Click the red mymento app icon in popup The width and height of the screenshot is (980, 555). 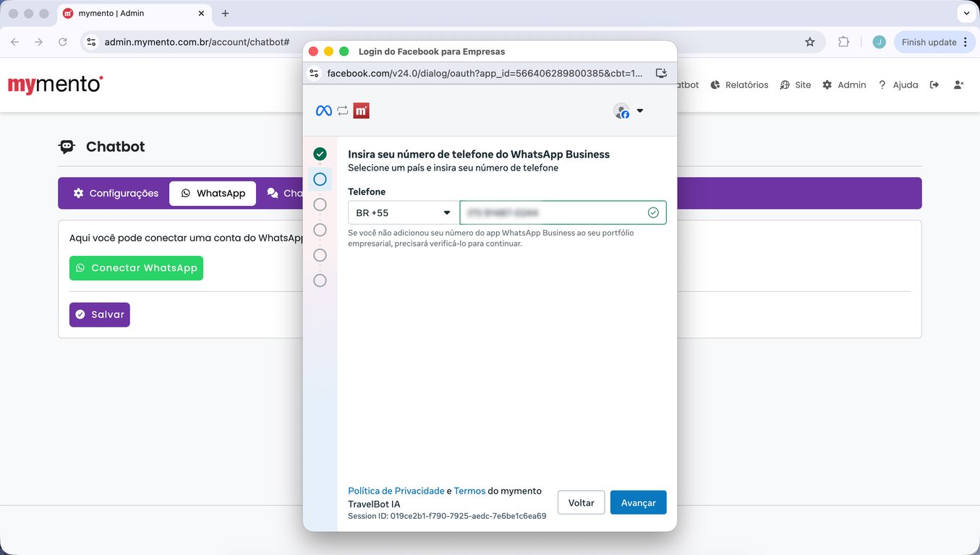[x=362, y=111]
